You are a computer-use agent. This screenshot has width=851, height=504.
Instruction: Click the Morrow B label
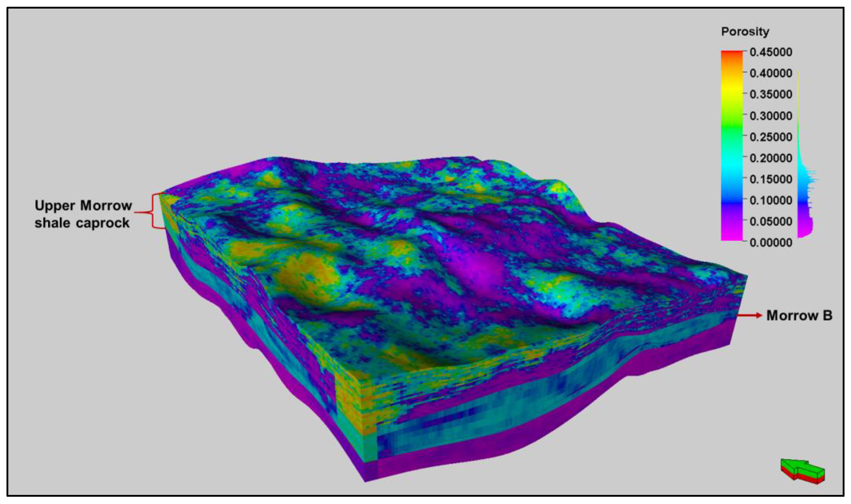(799, 316)
